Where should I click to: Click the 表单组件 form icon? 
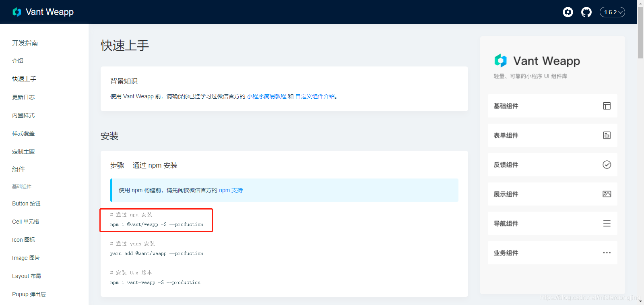(x=607, y=135)
